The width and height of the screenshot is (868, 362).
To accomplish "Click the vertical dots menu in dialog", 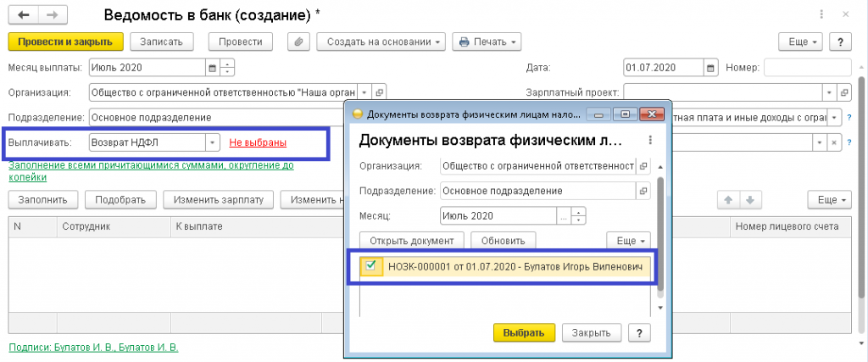I will (650, 141).
